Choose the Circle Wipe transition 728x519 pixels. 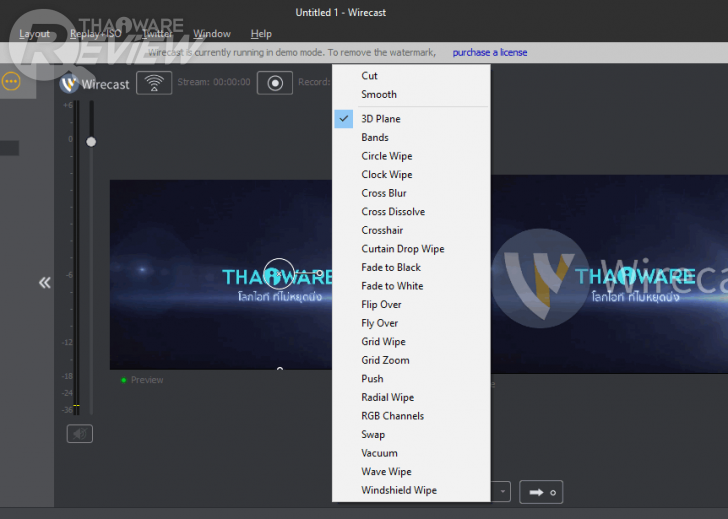click(411, 156)
